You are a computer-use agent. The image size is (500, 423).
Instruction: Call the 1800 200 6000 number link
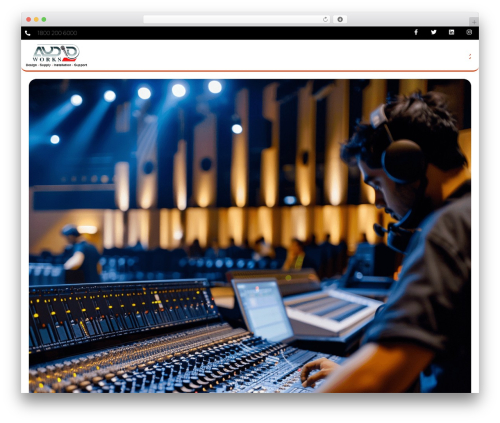point(57,33)
